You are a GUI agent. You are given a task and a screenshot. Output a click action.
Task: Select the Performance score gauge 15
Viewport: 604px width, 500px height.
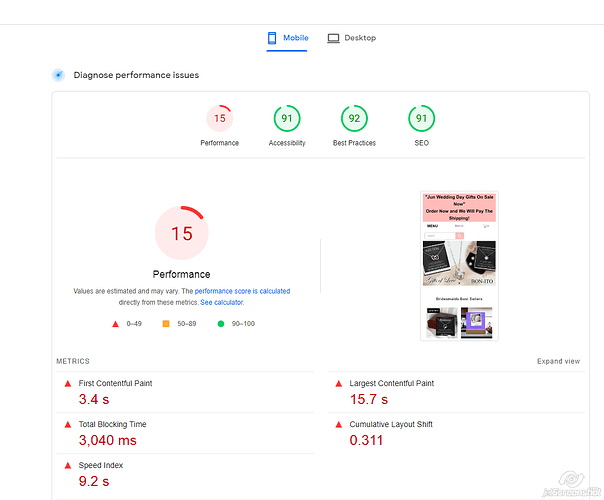(x=219, y=119)
